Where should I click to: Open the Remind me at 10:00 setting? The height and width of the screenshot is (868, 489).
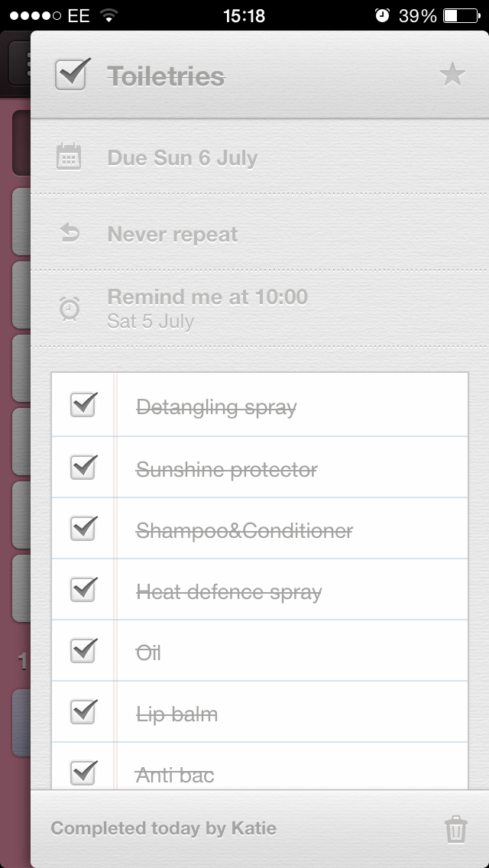(207, 307)
